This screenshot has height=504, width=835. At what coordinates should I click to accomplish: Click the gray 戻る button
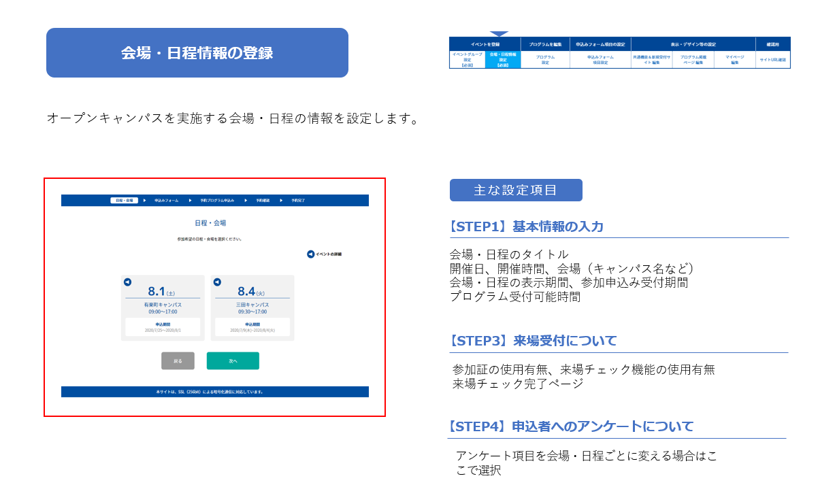pos(178,361)
